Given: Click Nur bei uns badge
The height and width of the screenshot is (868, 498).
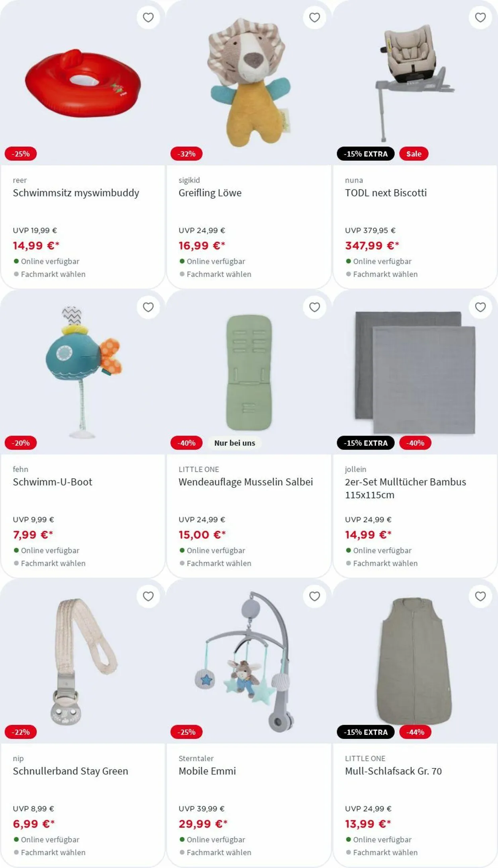Looking at the screenshot, I should pos(234,443).
